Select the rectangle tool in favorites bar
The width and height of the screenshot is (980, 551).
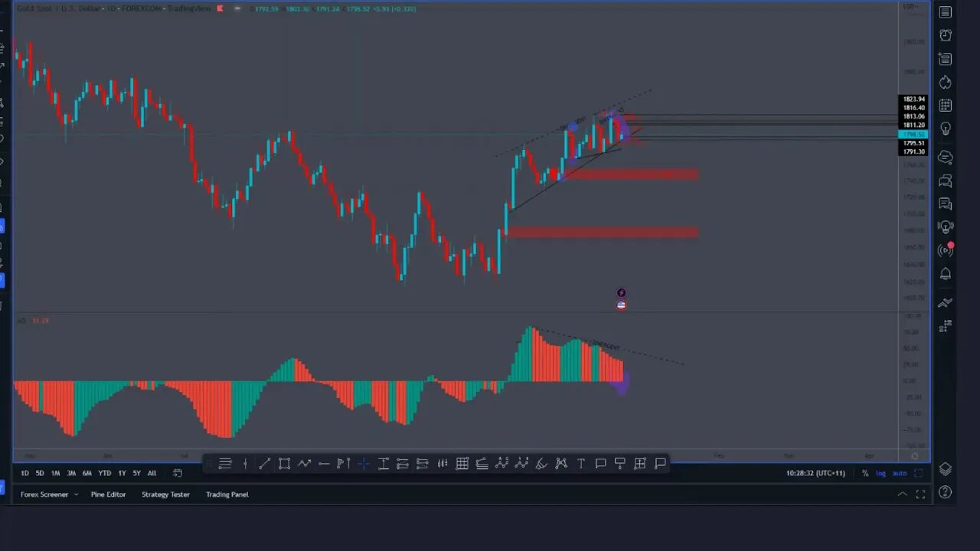tap(284, 463)
